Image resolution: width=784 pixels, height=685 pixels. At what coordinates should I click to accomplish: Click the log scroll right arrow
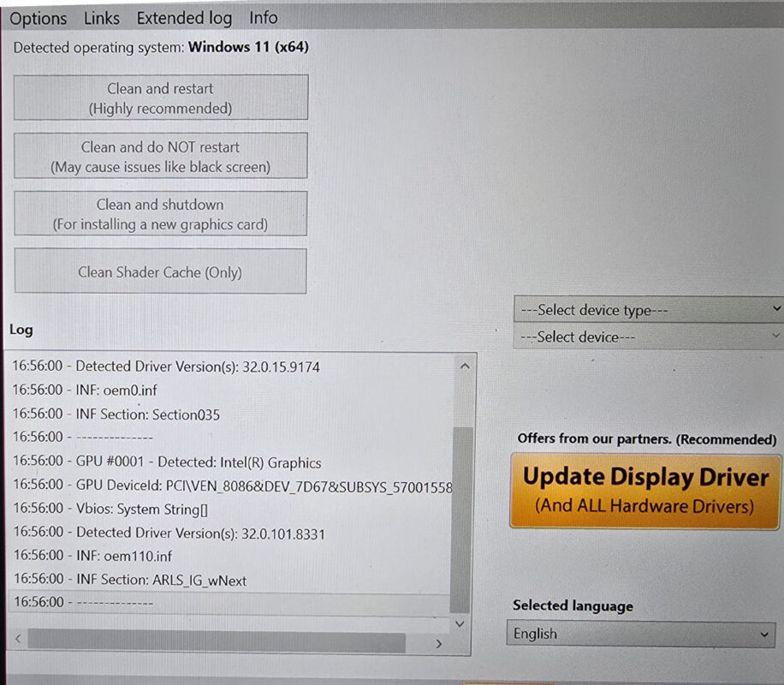pyautogui.click(x=438, y=643)
